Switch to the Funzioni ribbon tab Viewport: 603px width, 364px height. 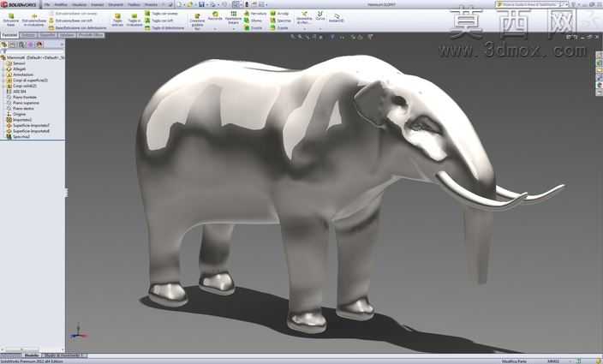pos(9,35)
